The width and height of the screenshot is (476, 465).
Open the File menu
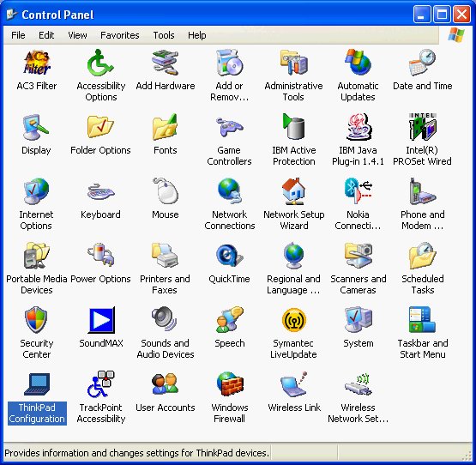click(x=18, y=35)
